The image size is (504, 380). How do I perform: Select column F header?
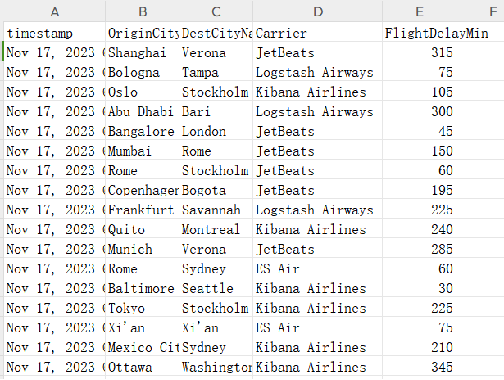pos(493,12)
